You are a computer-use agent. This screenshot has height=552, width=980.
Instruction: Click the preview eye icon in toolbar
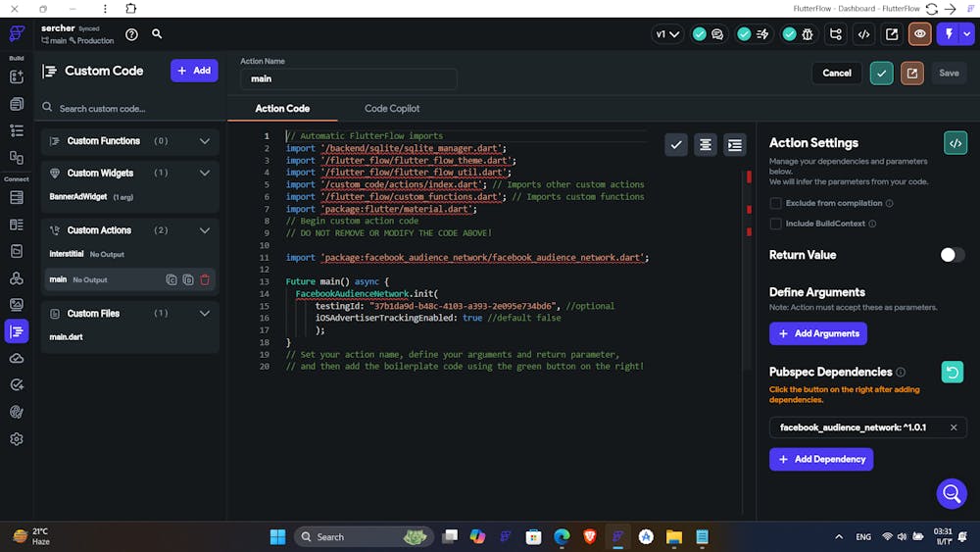pos(919,34)
